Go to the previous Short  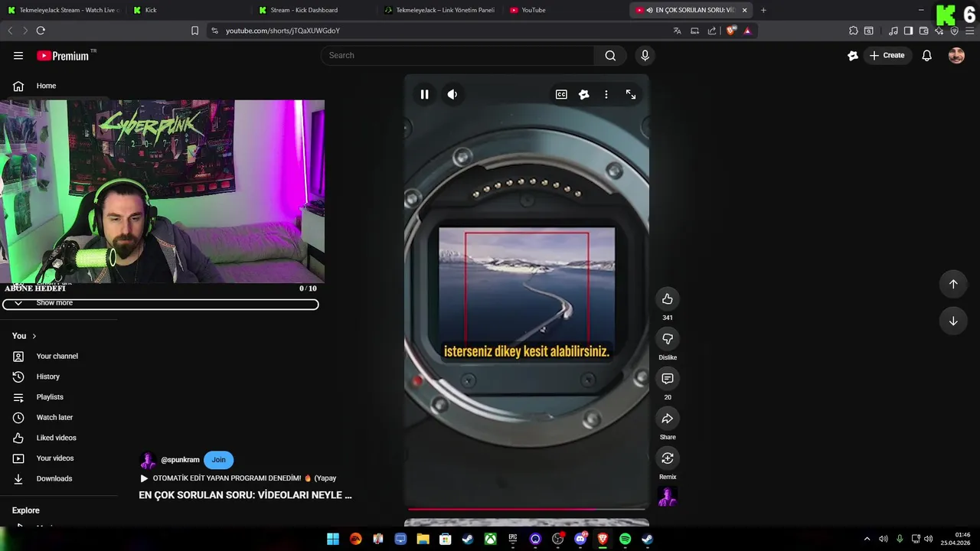pos(953,284)
